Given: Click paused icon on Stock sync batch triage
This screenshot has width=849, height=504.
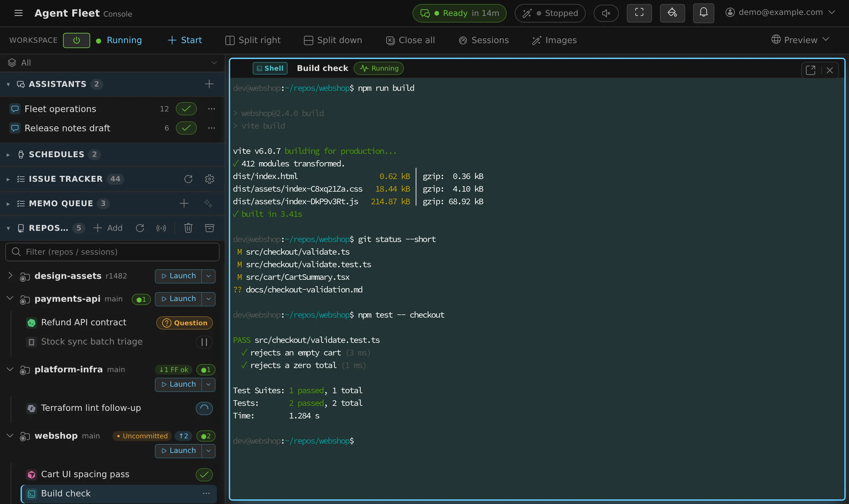Looking at the screenshot, I should [204, 342].
